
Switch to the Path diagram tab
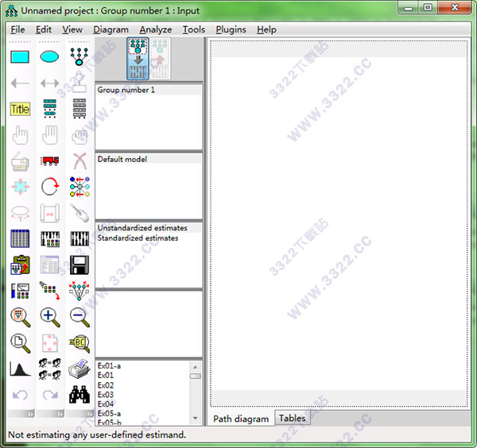click(241, 419)
